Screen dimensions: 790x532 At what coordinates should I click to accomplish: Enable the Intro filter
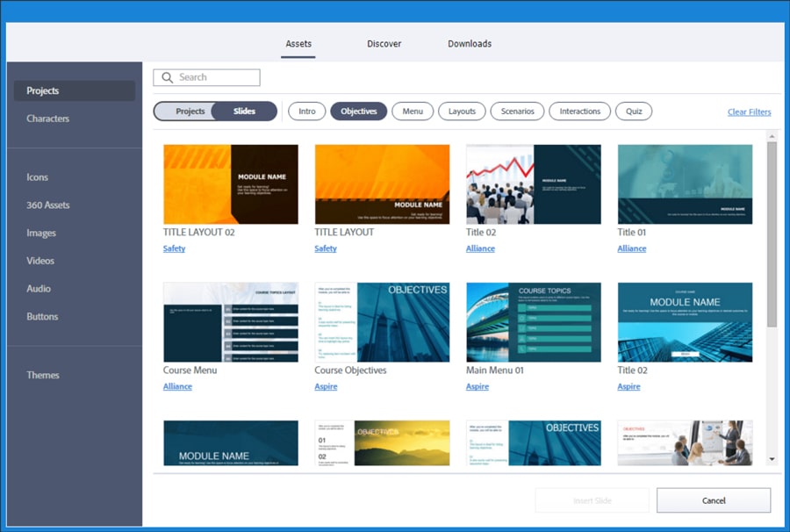pos(307,111)
